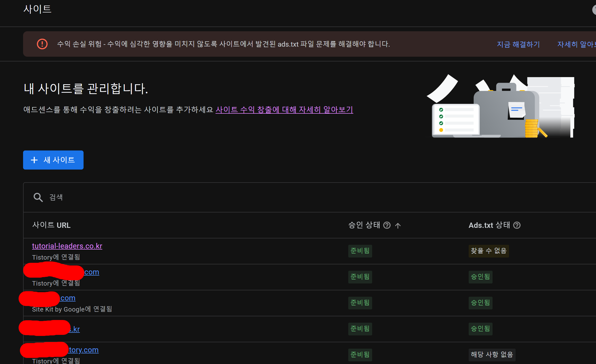Click the search magnifier icon
The width and height of the screenshot is (596, 364).
tap(38, 197)
